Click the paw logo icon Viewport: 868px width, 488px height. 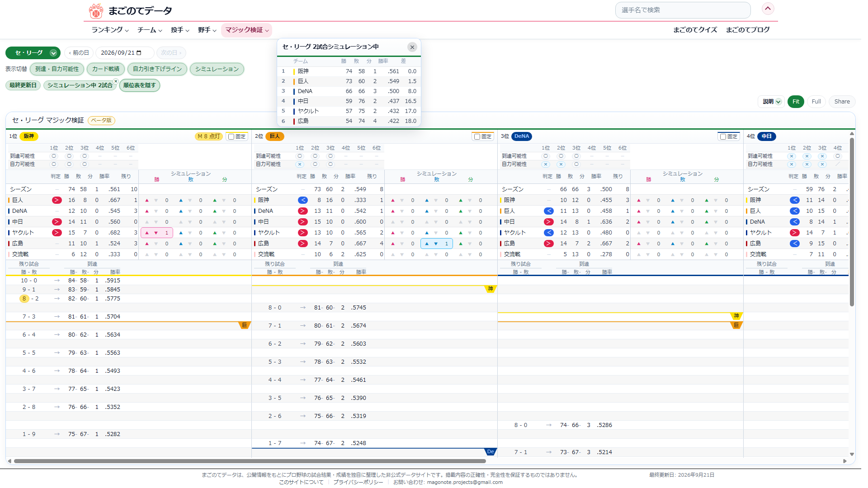96,11
